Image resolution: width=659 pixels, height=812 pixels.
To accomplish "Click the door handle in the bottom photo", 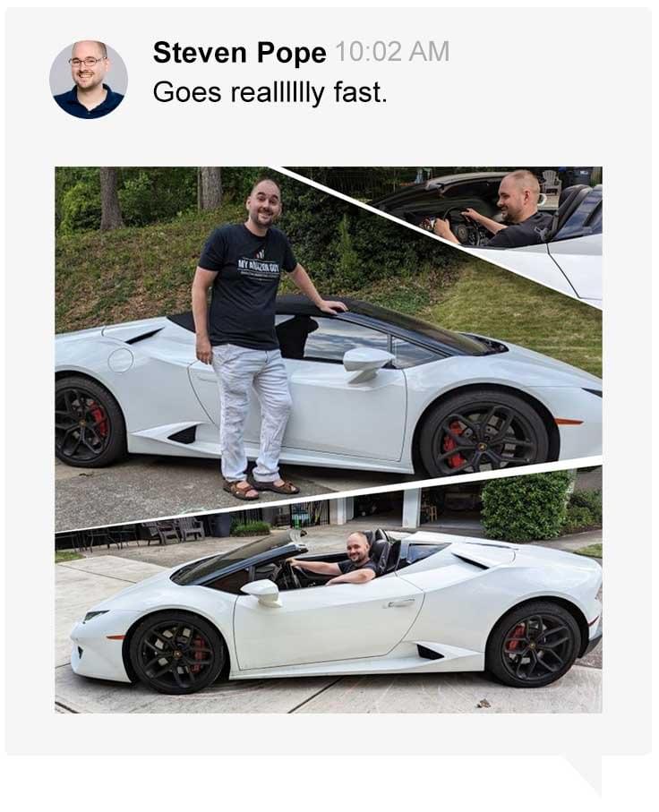I will pyautogui.click(x=401, y=603).
